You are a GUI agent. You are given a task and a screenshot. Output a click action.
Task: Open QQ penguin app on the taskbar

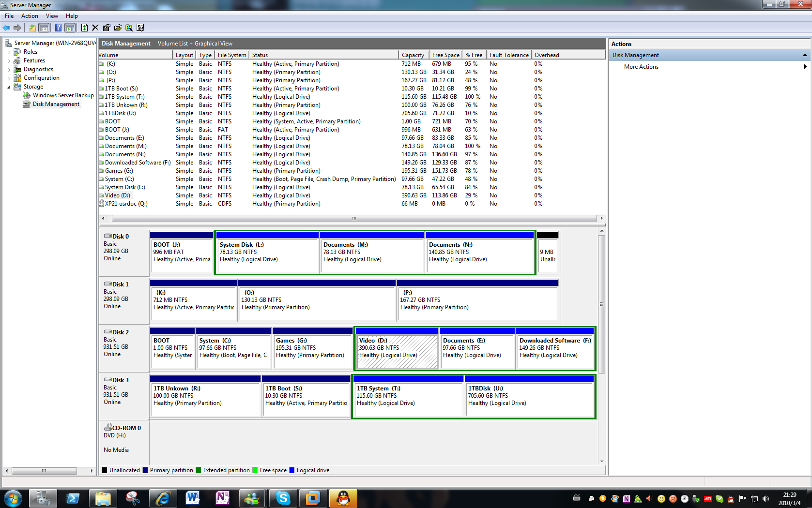point(343,498)
